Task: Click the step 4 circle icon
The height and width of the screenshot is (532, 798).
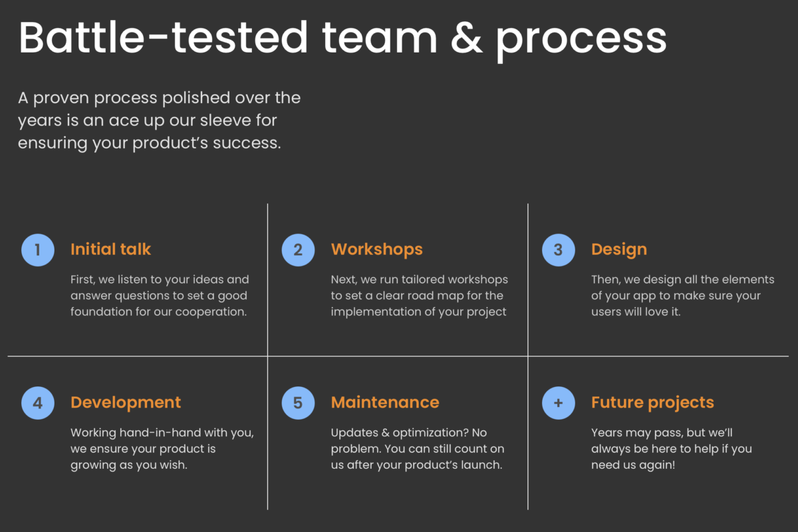Action: click(38, 403)
